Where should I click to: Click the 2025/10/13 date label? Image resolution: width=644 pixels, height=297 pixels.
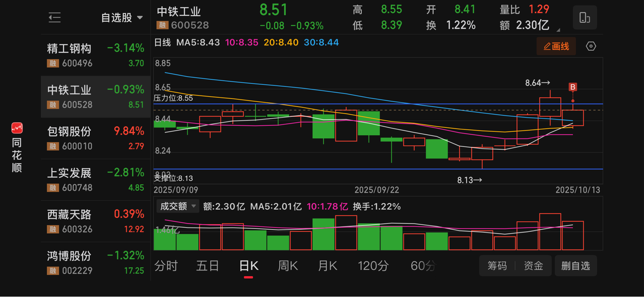click(578, 190)
